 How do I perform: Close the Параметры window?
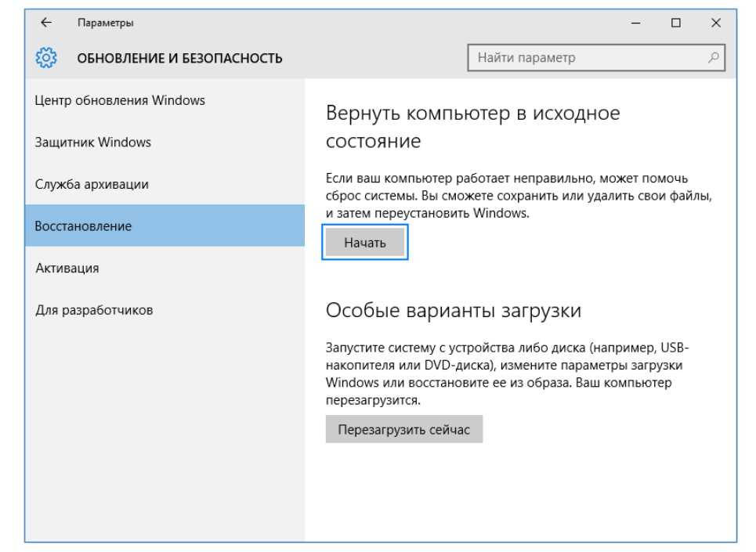[715, 23]
